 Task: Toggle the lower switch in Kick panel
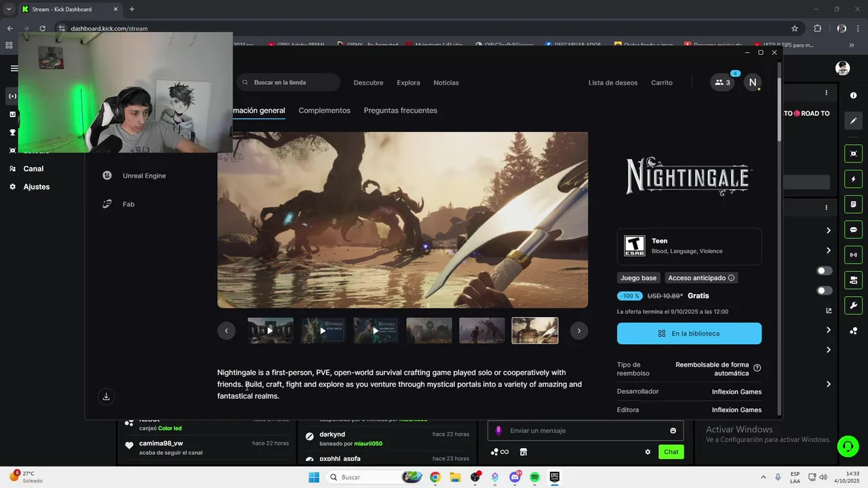tap(825, 290)
